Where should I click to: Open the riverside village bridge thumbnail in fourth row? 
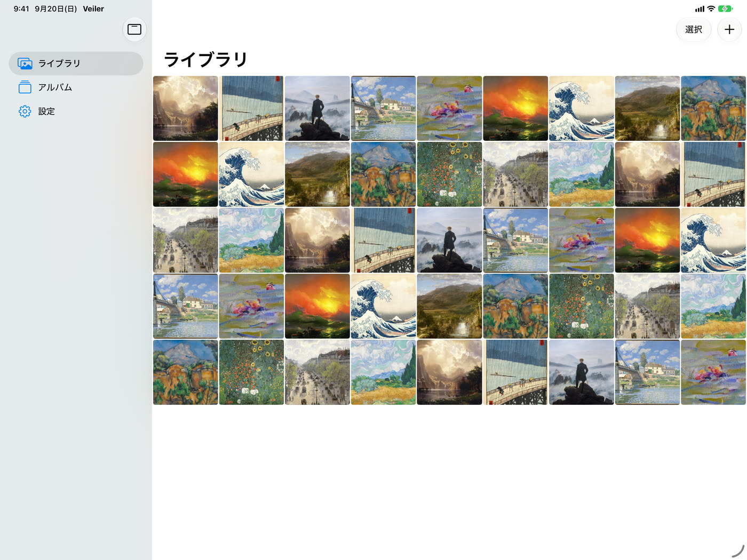(x=186, y=306)
